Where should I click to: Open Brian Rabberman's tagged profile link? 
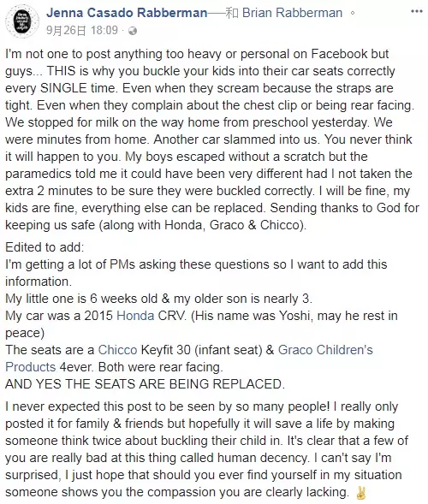[x=292, y=13]
